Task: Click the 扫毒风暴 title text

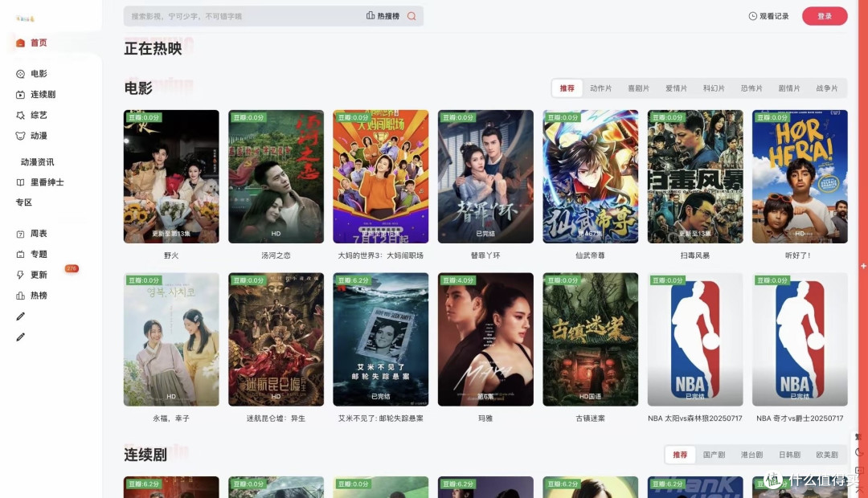Action: 695,255
